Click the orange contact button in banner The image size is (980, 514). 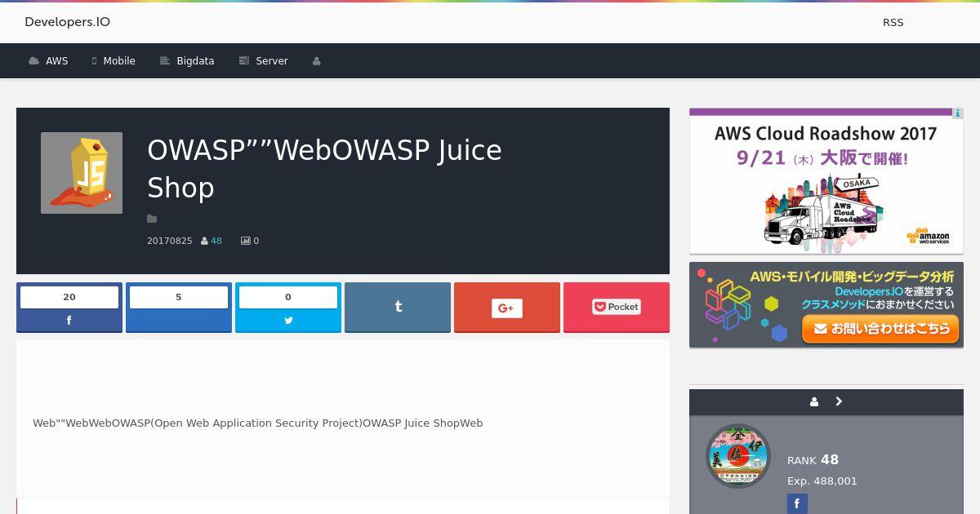click(880, 329)
